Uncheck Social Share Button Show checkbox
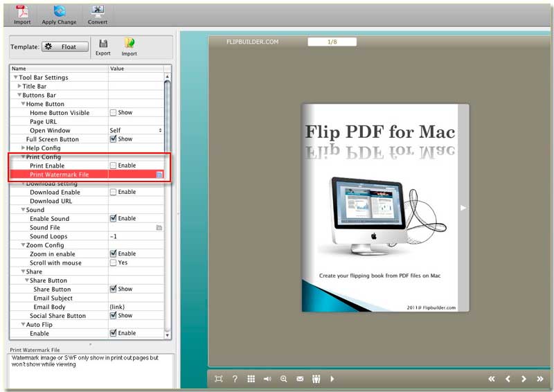Screen dimensions: 554x392 point(113,316)
